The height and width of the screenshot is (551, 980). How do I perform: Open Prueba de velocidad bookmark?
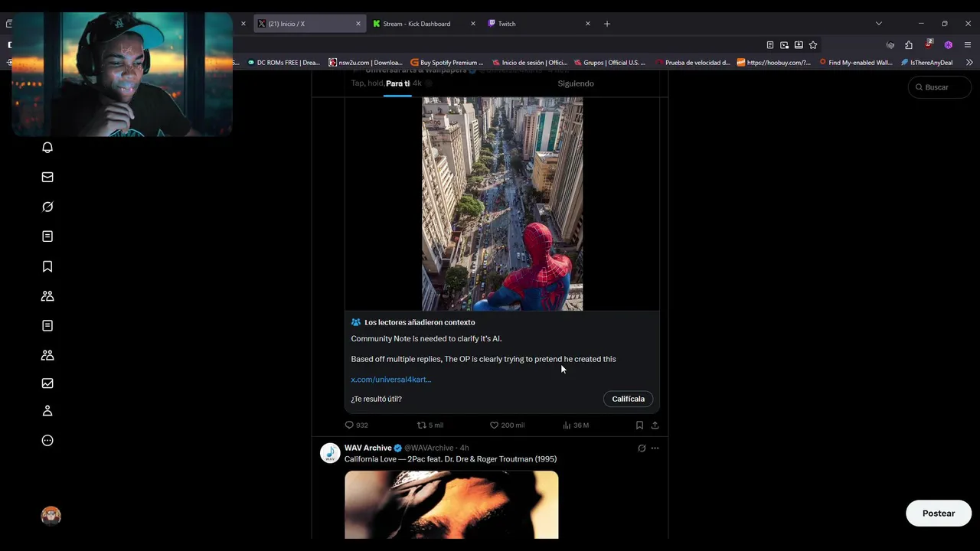[693, 63]
